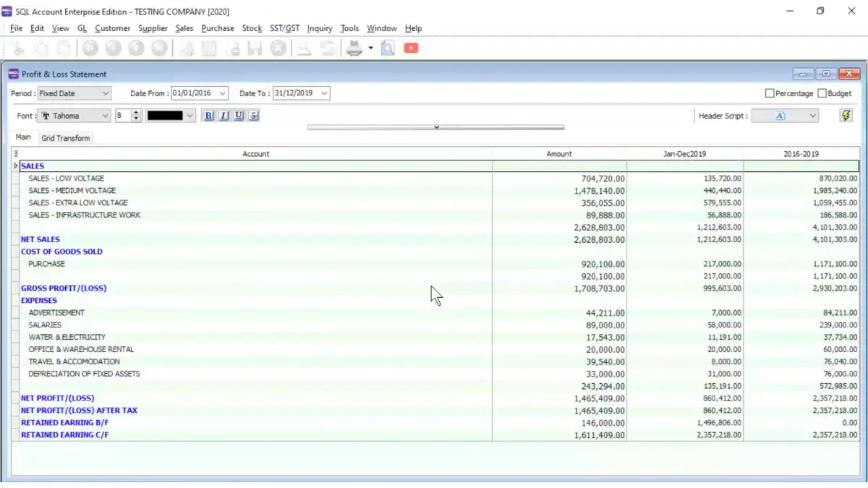Click the lightning Apply report button
868x488 pixels.
pyautogui.click(x=846, y=116)
